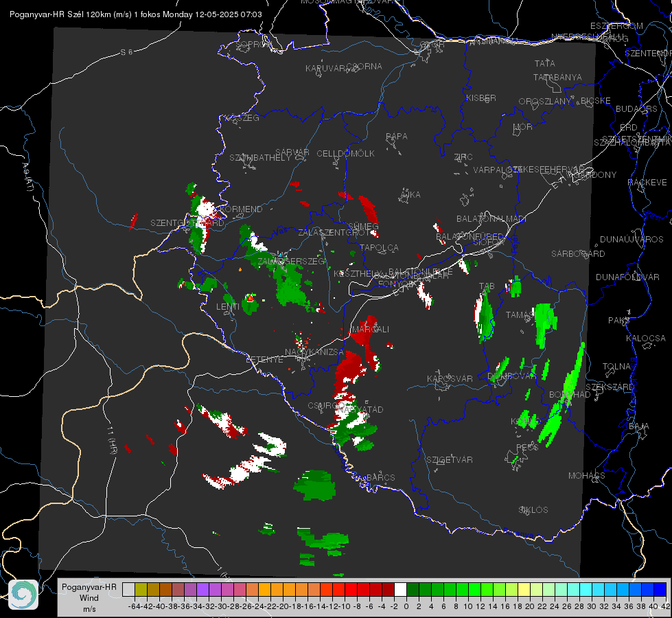672x618 pixels.
Task: Click the DOMBÓVÁR town label
Action: pos(511,376)
